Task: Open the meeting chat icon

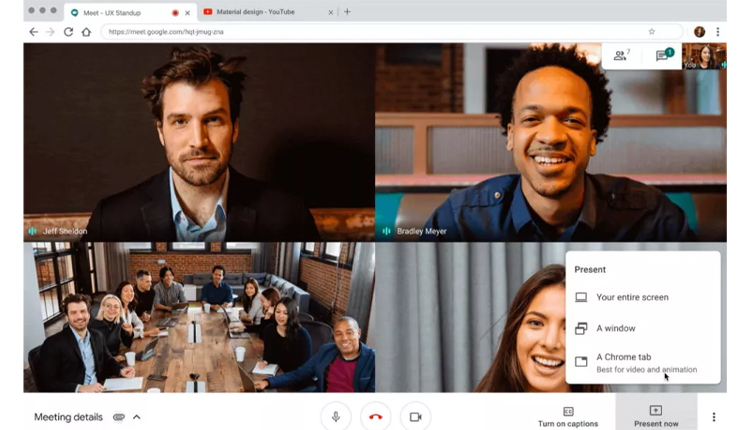Action: (x=662, y=56)
